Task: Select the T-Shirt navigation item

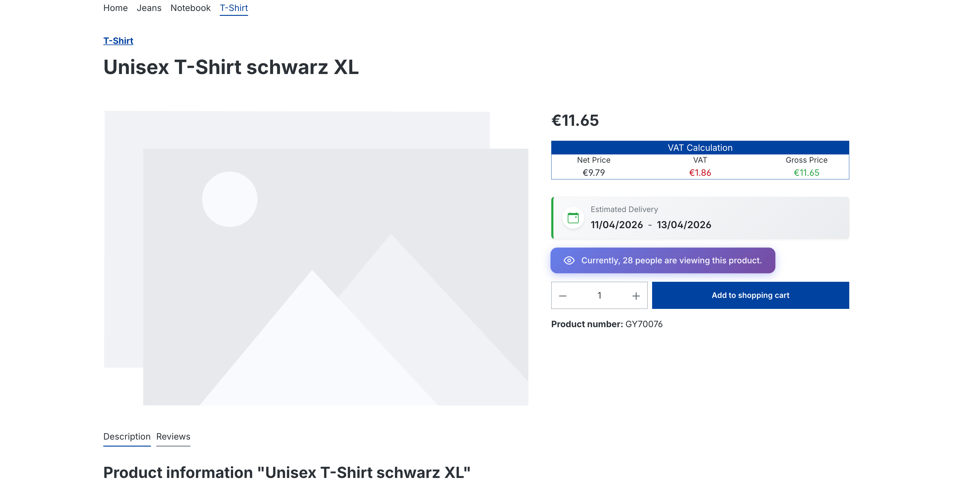Action: (x=234, y=8)
